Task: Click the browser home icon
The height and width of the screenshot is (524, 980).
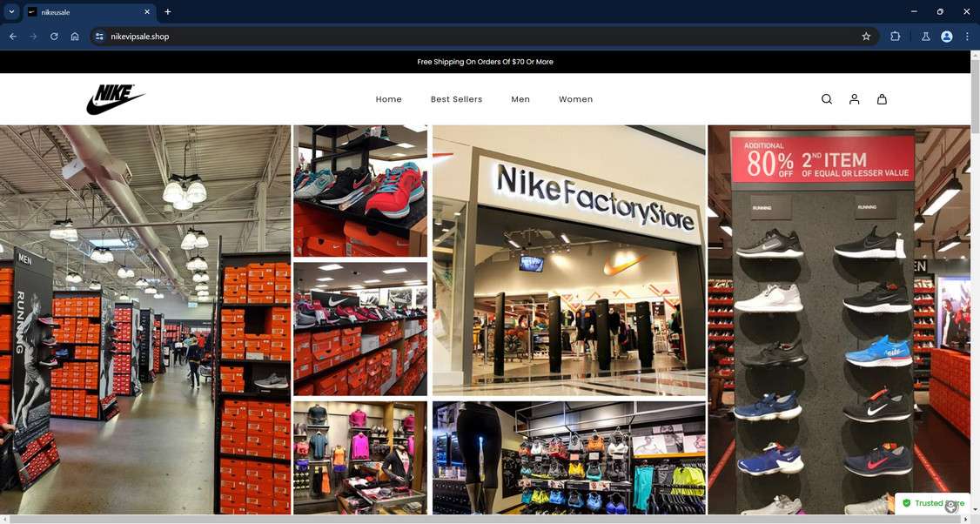Action: (74, 37)
